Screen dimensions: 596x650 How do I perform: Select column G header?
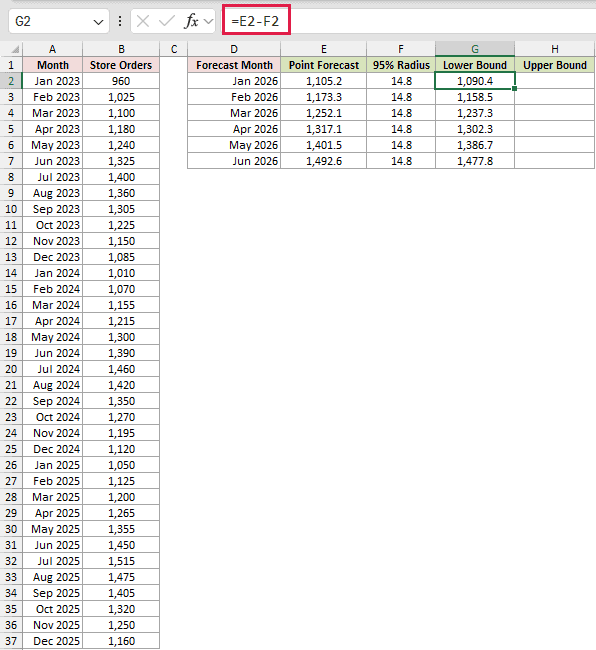pyautogui.click(x=475, y=49)
